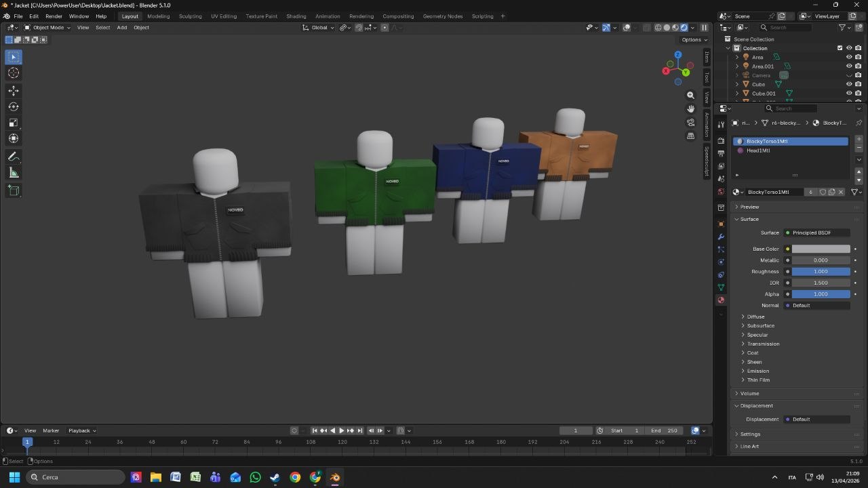
Task: Select the Move tool in viewport toolbar
Action: point(13,90)
